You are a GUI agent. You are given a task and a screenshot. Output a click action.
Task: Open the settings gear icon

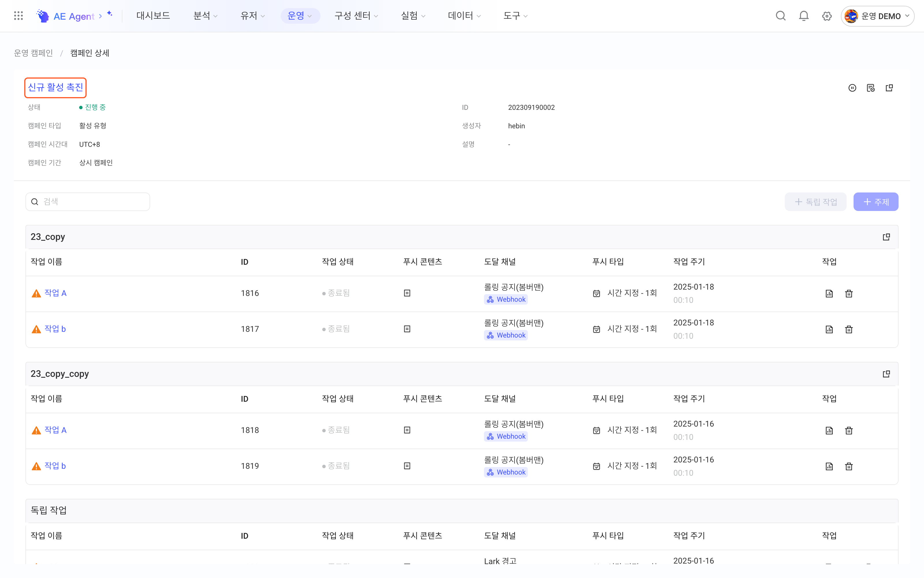(827, 16)
